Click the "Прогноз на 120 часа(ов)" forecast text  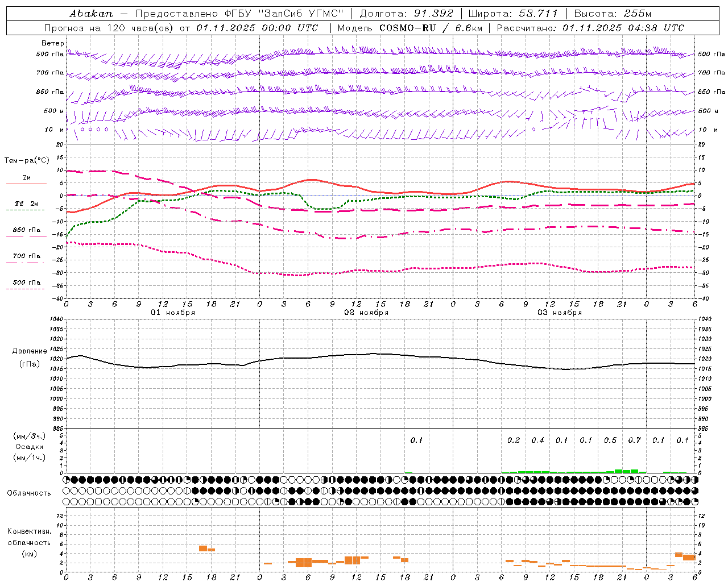point(110,28)
